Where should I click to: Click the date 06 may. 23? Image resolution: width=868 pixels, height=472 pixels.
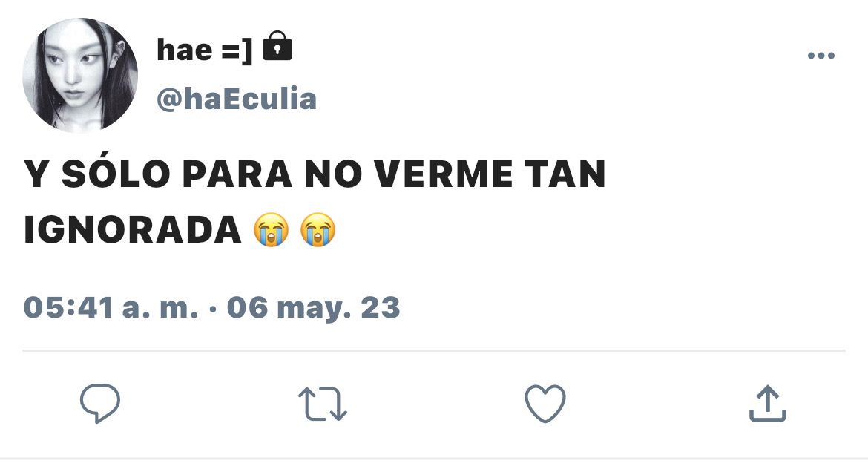click(313, 308)
